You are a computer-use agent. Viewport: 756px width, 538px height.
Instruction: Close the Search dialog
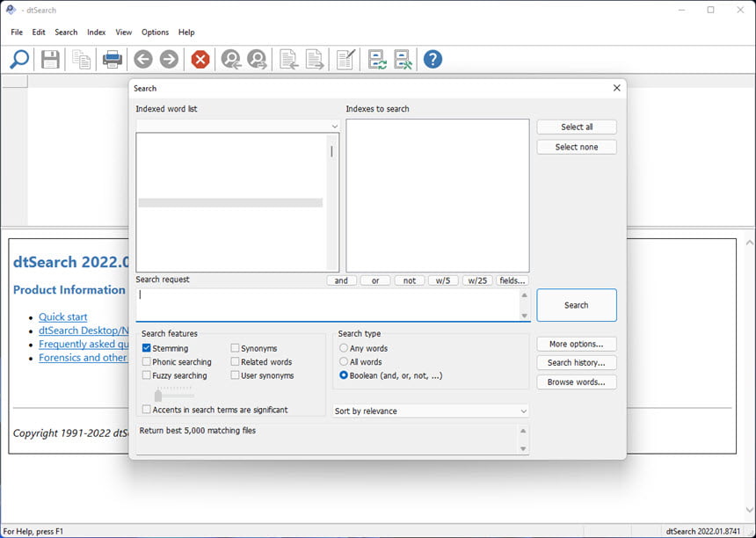pyautogui.click(x=616, y=88)
